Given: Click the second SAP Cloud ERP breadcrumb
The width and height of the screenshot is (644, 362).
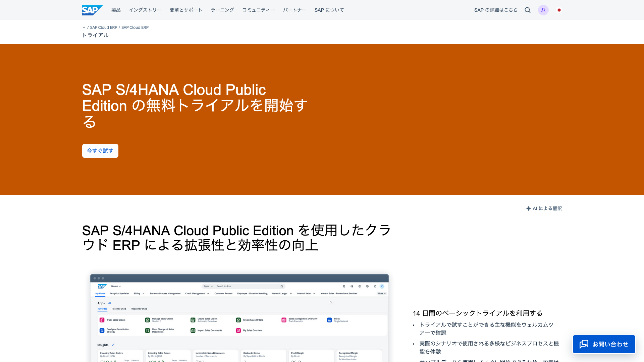Looking at the screenshot, I should pos(135,27).
